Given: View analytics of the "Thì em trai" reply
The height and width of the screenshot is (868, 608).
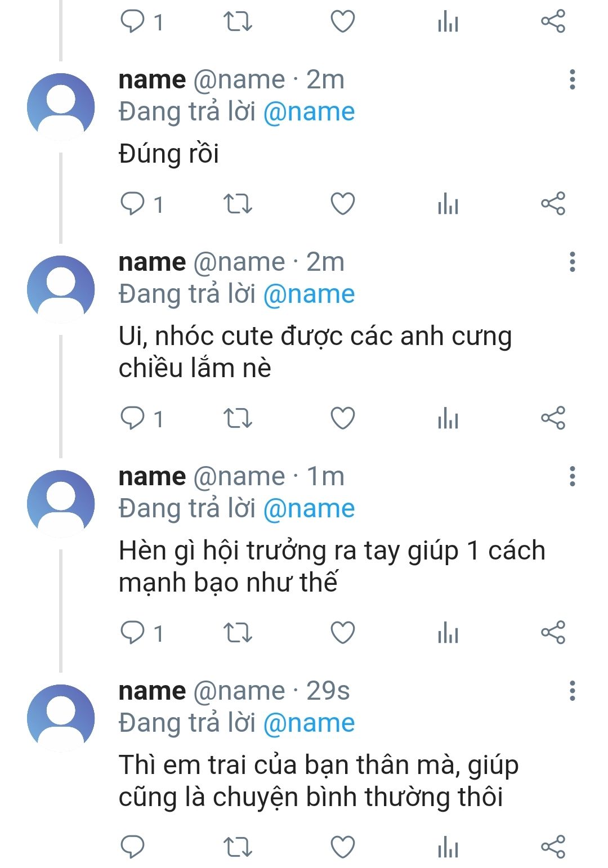Looking at the screenshot, I should [448, 847].
